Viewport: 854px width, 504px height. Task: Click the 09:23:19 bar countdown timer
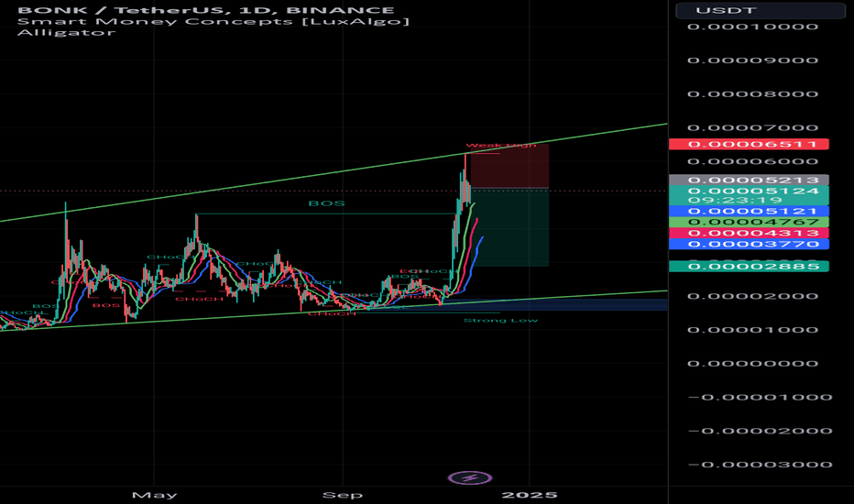[x=735, y=200]
